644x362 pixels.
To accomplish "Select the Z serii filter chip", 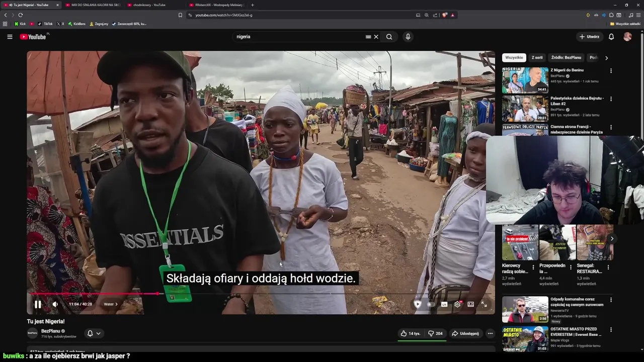I will pyautogui.click(x=537, y=58).
